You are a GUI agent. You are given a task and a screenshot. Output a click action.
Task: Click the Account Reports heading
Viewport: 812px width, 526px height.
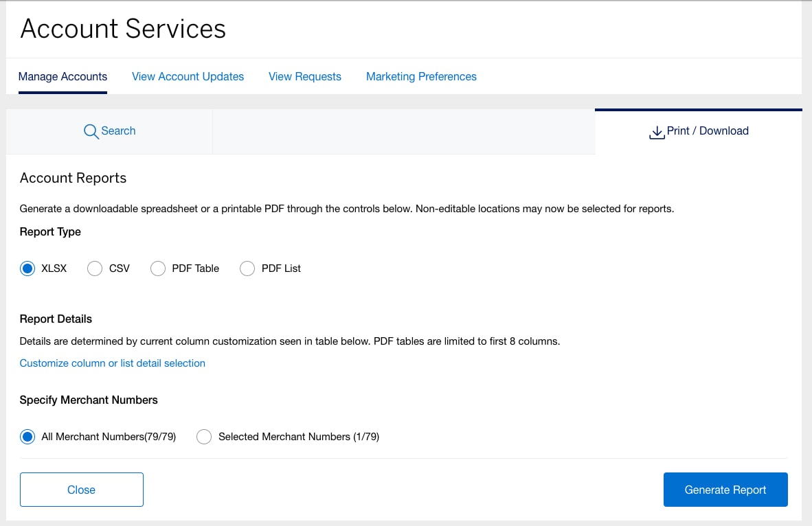click(x=73, y=178)
